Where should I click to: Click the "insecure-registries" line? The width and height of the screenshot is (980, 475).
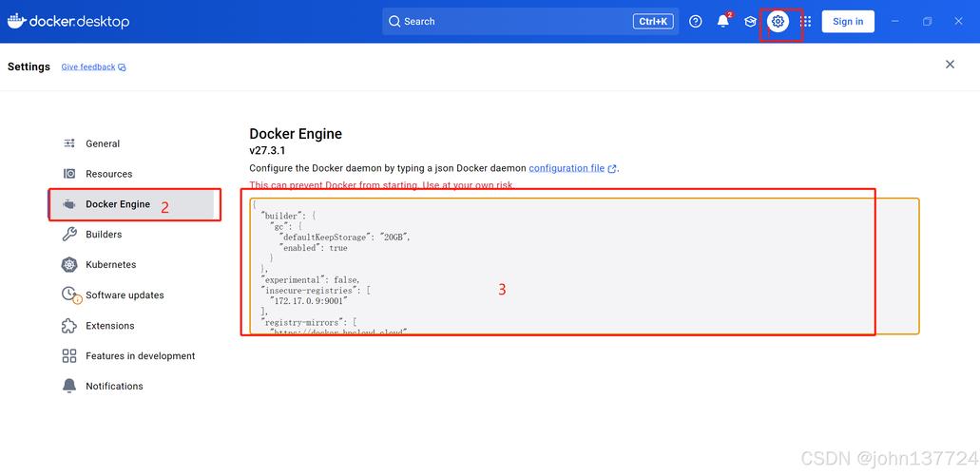pyautogui.click(x=317, y=291)
